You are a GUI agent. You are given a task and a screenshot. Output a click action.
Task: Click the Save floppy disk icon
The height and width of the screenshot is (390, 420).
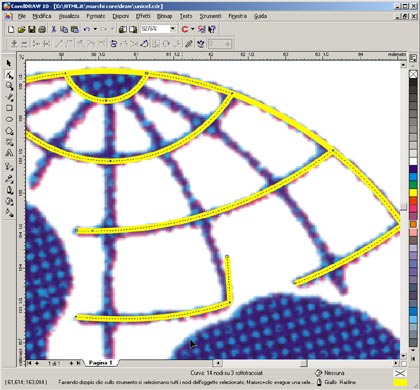[32, 29]
